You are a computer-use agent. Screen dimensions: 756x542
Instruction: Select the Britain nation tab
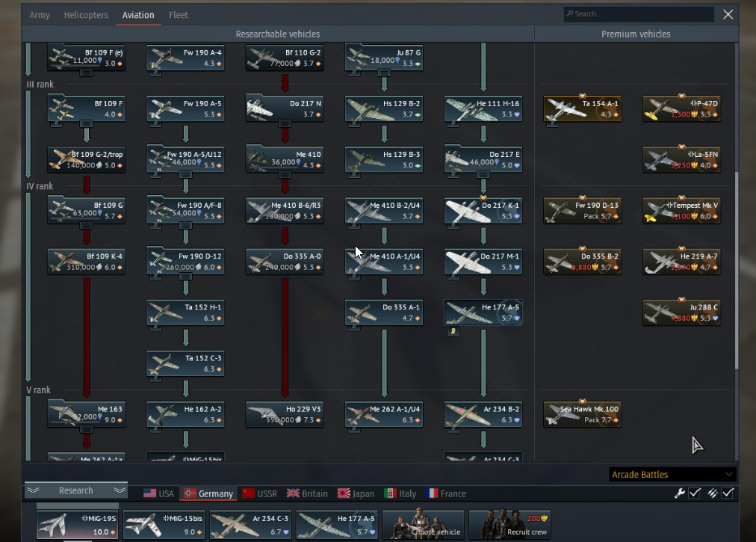pos(307,493)
